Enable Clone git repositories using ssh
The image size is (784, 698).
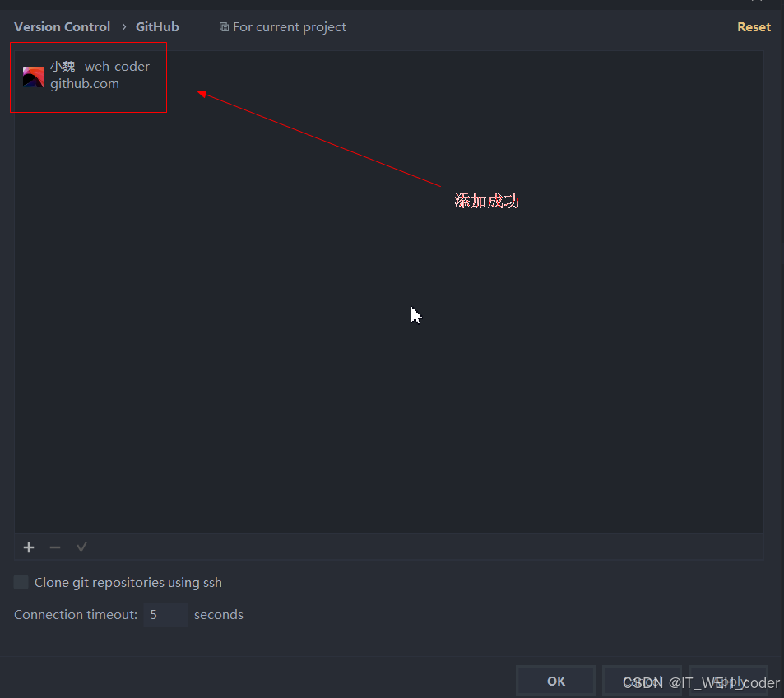[21, 582]
